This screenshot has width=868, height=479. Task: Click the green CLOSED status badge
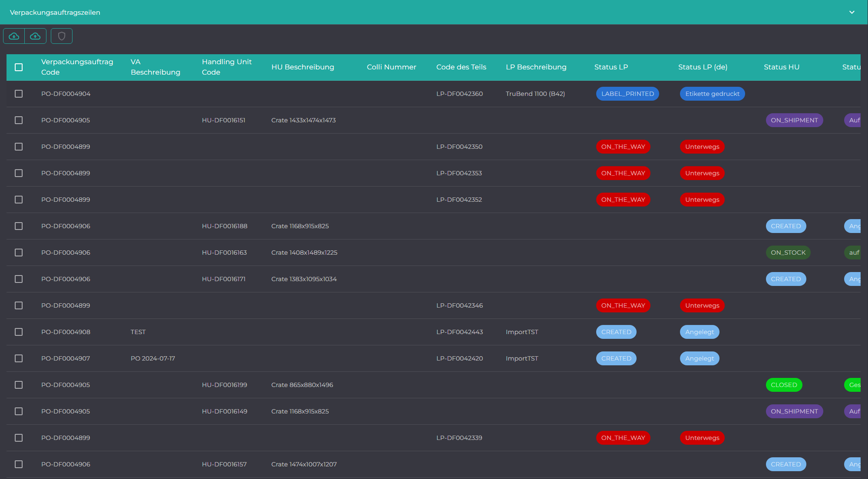784,385
